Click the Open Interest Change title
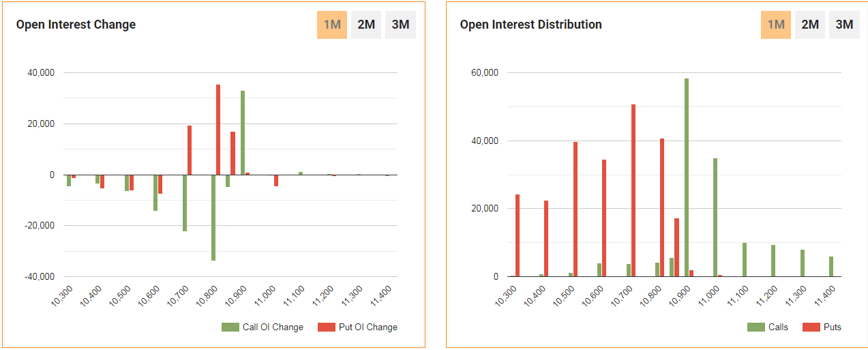The image size is (868, 350). coord(76,25)
